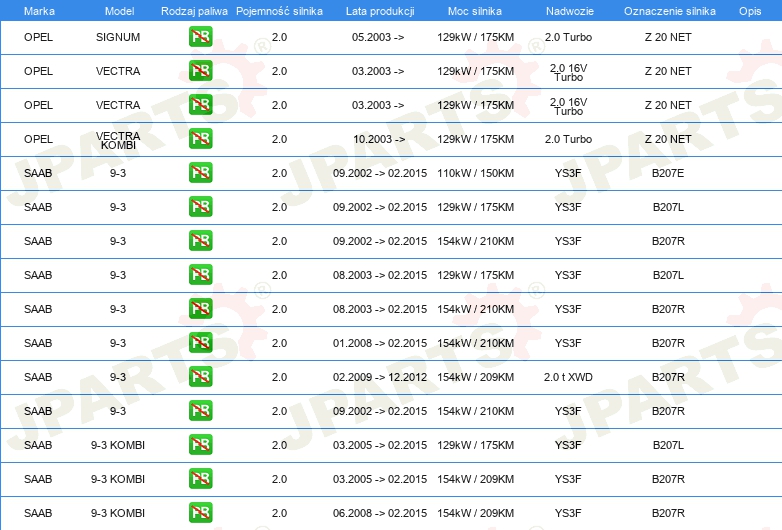Click 154kW / 210KM in the 01.2008 row

(x=475, y=343)
